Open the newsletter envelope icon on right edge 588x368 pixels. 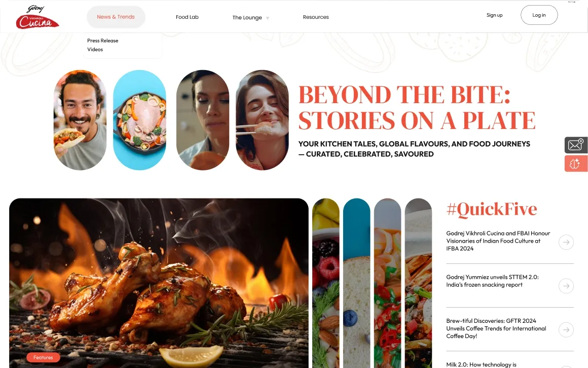click(x=576, y=145)
